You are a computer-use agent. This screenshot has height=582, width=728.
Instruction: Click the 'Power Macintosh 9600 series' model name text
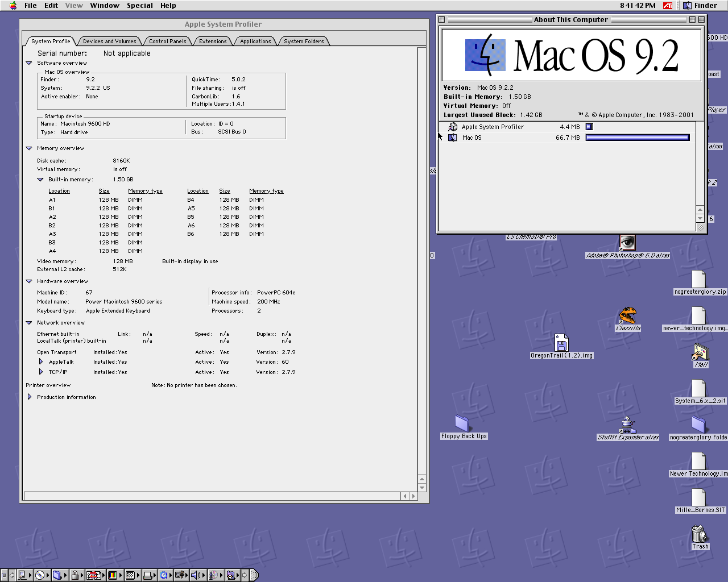point(123,302)
